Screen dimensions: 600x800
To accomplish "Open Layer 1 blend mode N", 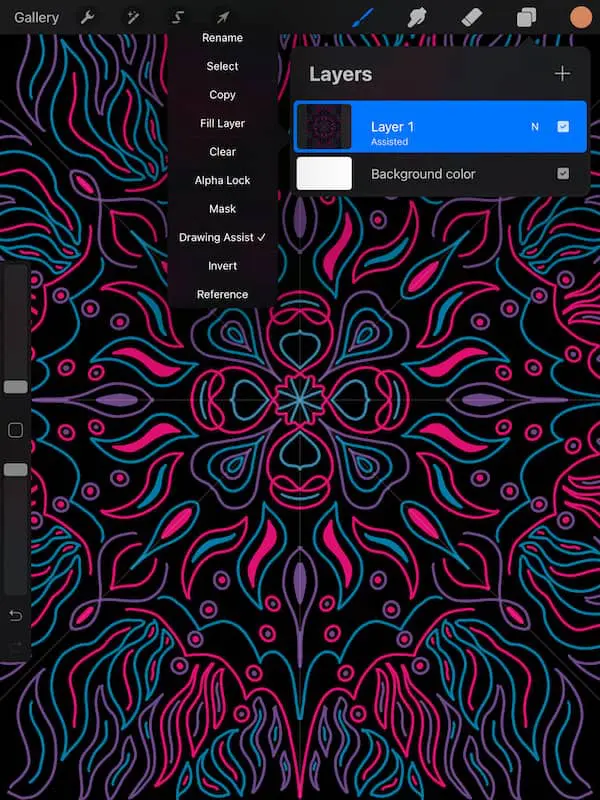I will pyautogui.click(x=535, y=127).
